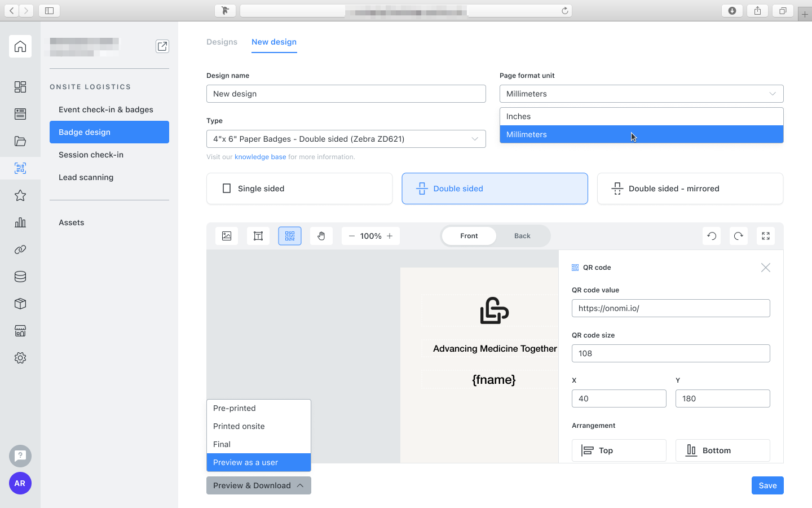Open the bar chart analytics icon
Viewport: 812px width, 508px height.
tap(20, 222)
